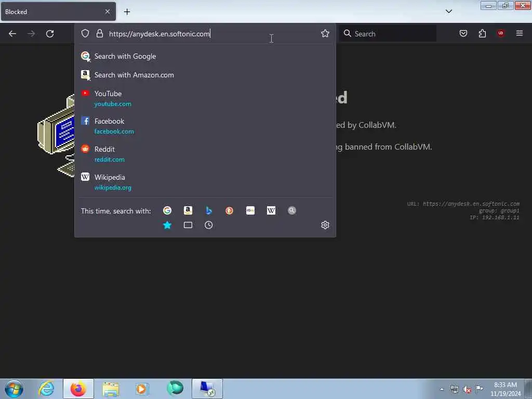
Task: Select the Reddit suggestion
Action: pyautogui.click(x=205, y=154)
